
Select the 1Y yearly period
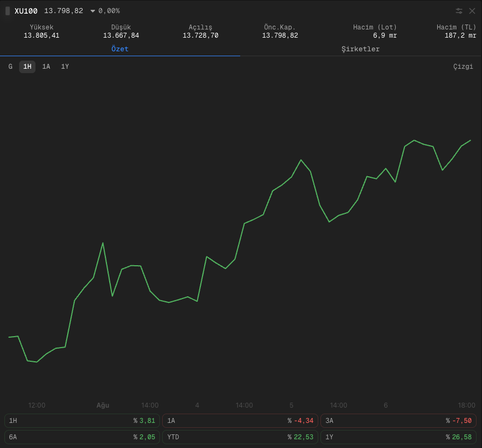65,67
